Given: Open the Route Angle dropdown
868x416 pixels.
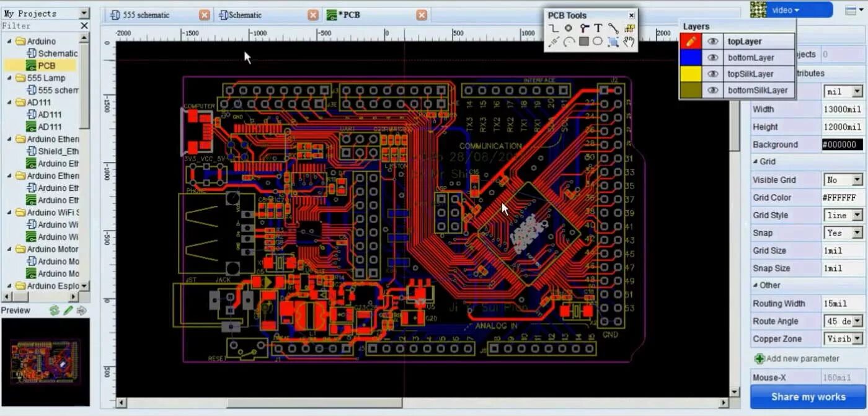Looking at the screenshot, I should (x=857, y=321).
